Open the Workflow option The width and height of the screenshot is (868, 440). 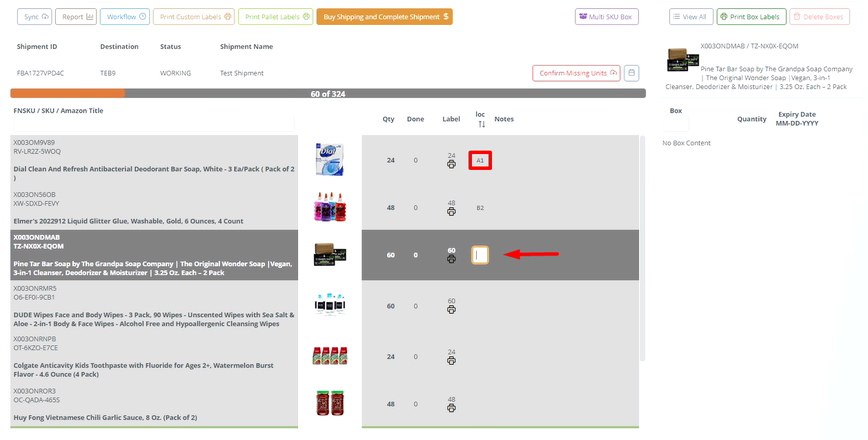coord(124,17)
